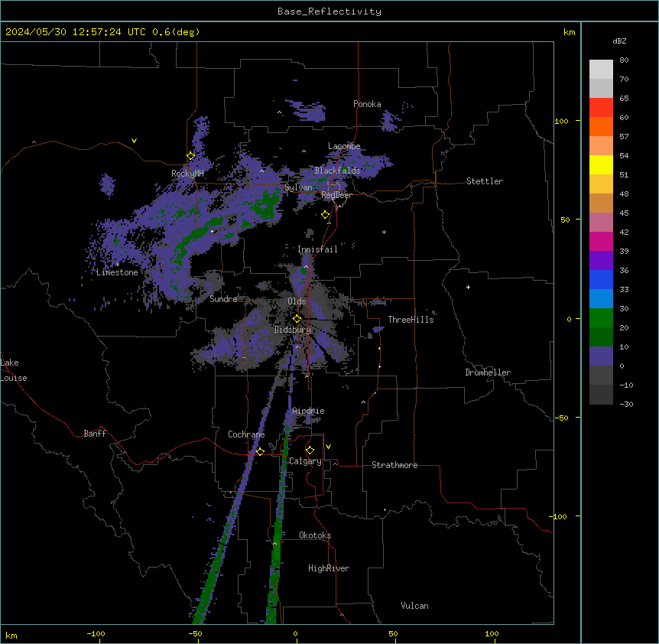Click the RockyMH label
This screenshot has height=644, width=659.
point(187,173)
